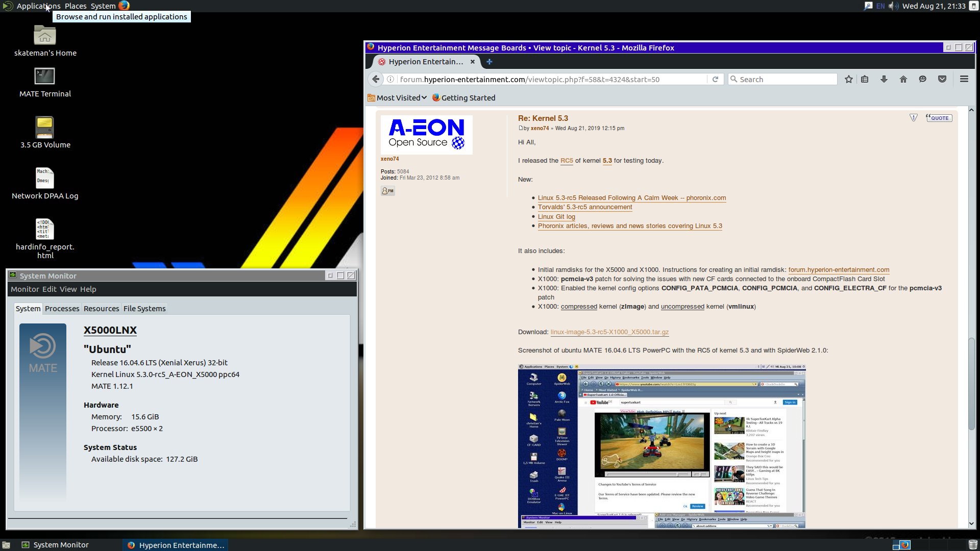Show site information icon in address bar
The width and height of the screenshot is (980, 551).
[x=390, y=79]
